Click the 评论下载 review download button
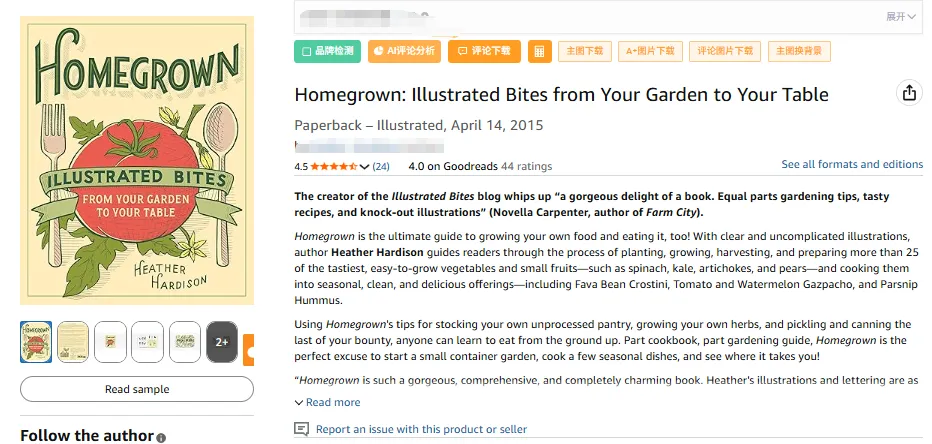Viewport: 932px width, 444px height. (484, 51)
